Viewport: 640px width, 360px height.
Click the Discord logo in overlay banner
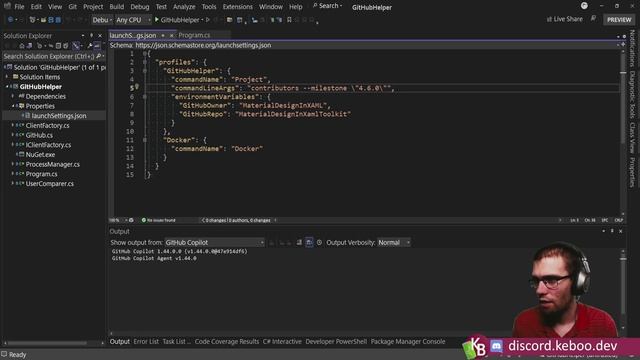(x=496, y=346)
